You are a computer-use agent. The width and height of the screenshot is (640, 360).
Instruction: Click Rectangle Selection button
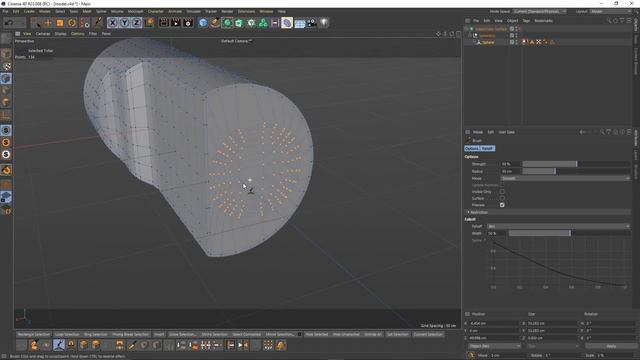pos(33,334)
